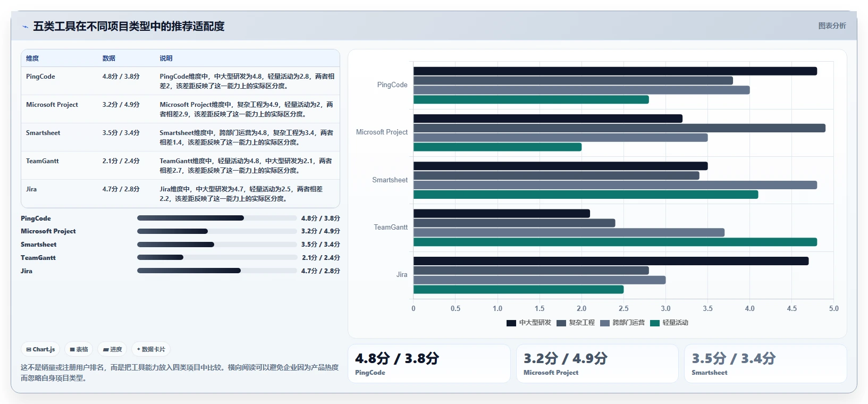Click the TeamGantt y-axis label in the chart
868x404 pixels.
point(391,228)
